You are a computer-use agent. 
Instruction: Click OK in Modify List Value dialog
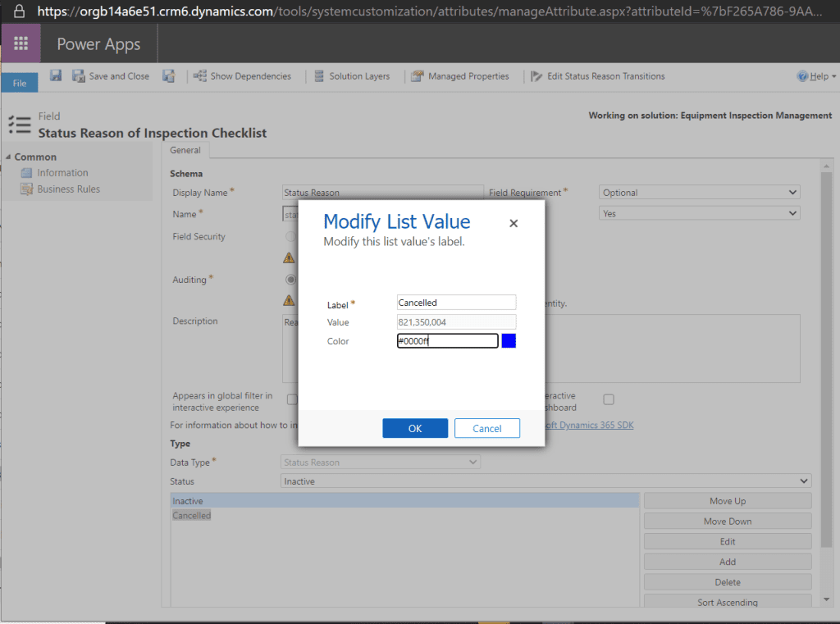click(x=415, y=428)
